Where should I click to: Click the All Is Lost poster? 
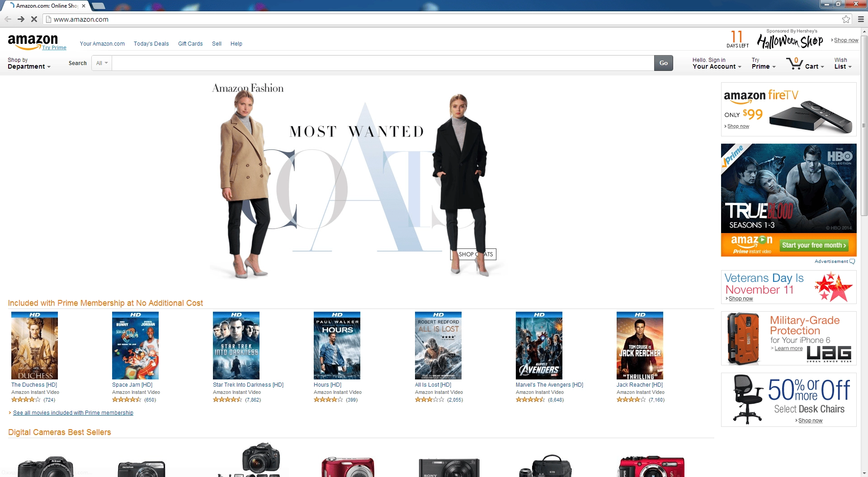pyautogui.click(x=438, y=346)
